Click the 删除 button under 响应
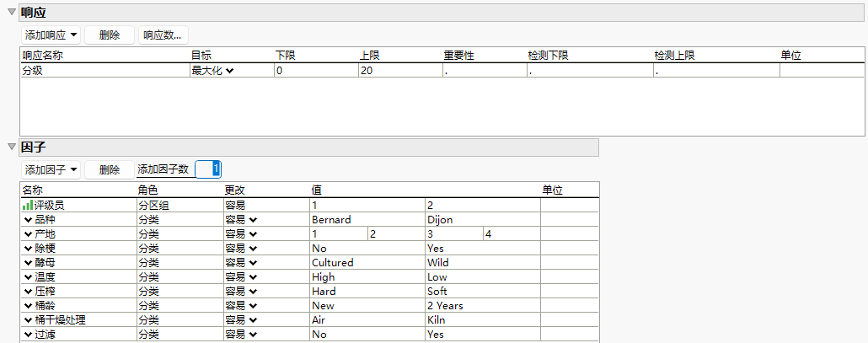This screenshot has height=343, width=868. click(x=110, y=35)
